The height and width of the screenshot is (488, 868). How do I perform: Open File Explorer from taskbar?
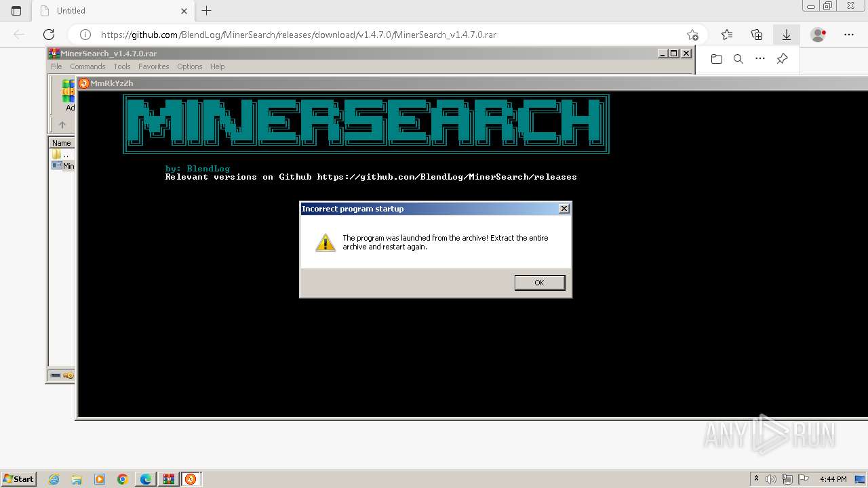pos(77,479)
